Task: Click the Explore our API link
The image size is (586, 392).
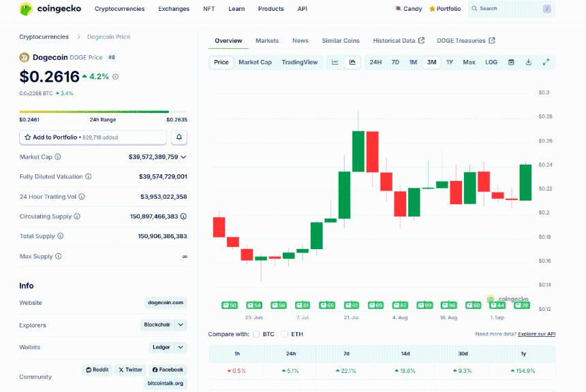Action: point(537,334)
